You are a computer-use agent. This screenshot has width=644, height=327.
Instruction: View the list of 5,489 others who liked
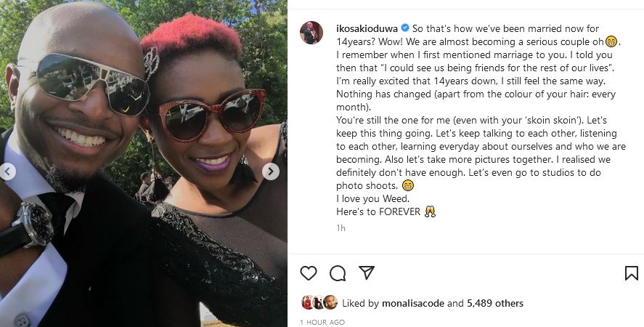[495, 304]
